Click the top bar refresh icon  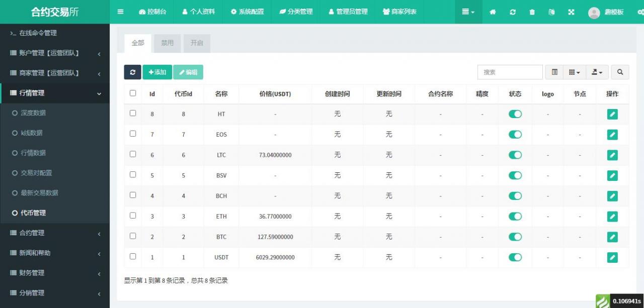512,12
